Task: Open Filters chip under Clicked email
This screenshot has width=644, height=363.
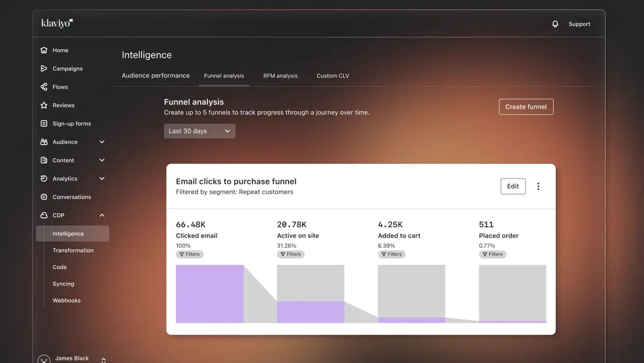Action: tap(190, 254)
